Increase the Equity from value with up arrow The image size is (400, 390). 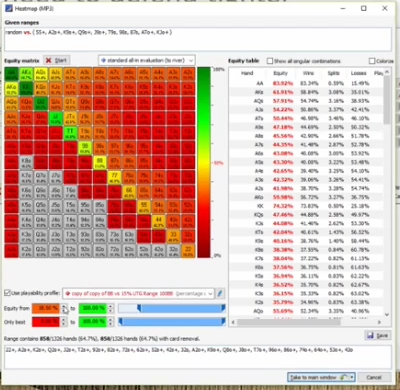pos(64,306)
